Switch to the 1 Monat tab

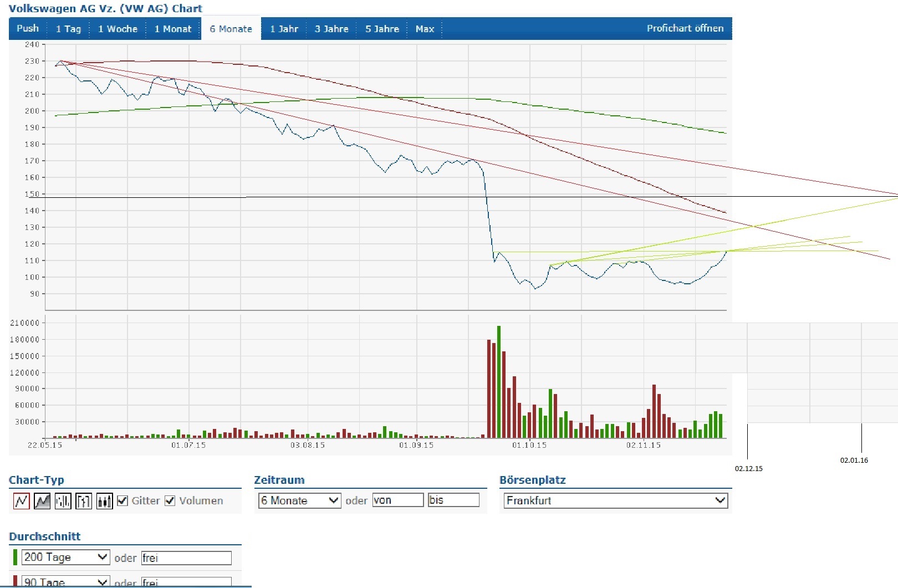(172, 29)
